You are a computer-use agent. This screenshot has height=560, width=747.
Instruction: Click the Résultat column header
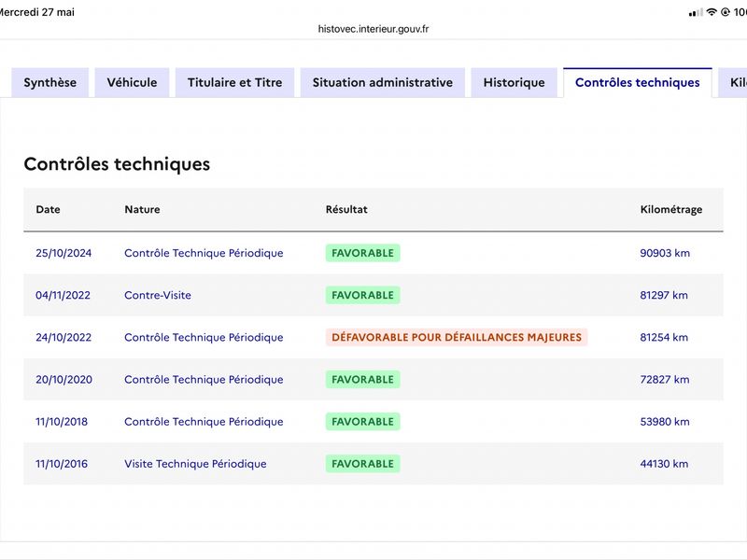coord(346,209)
